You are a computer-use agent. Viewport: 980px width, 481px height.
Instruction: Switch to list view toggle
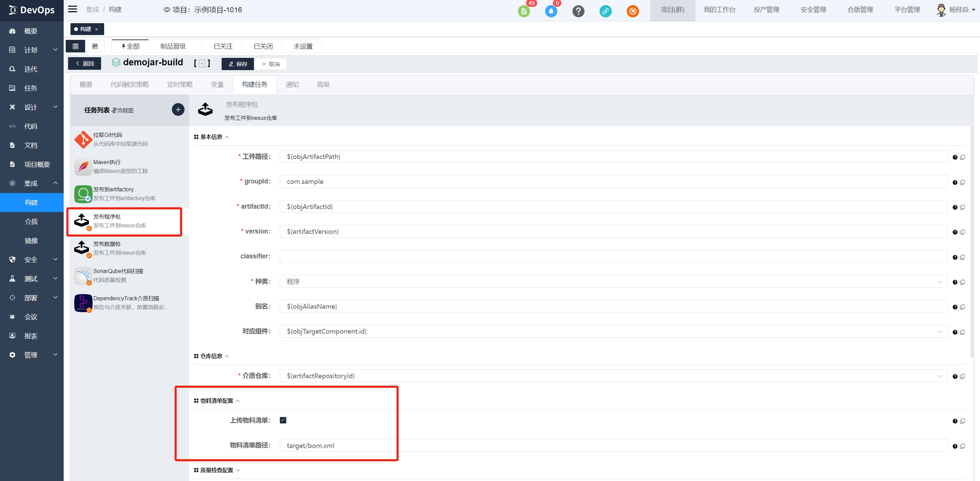pyautogui.click(x=75, y=46)
